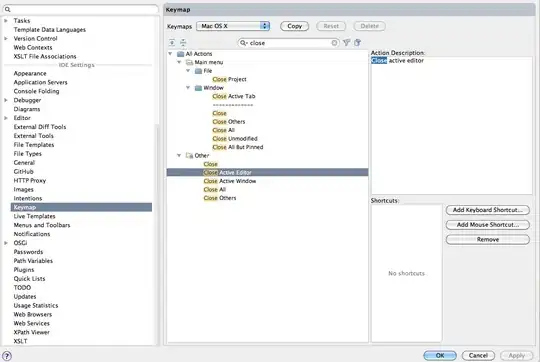Open the Keymaps Mac OS X dropdown
This screenshot has height=362, width=540.
[x=233, y=26]
